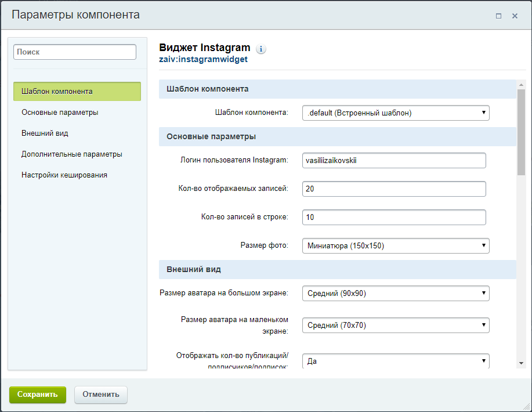The image size is (532, 412).
Task: Click the Логин пользователя Instagram field
Action: point(394,160)
